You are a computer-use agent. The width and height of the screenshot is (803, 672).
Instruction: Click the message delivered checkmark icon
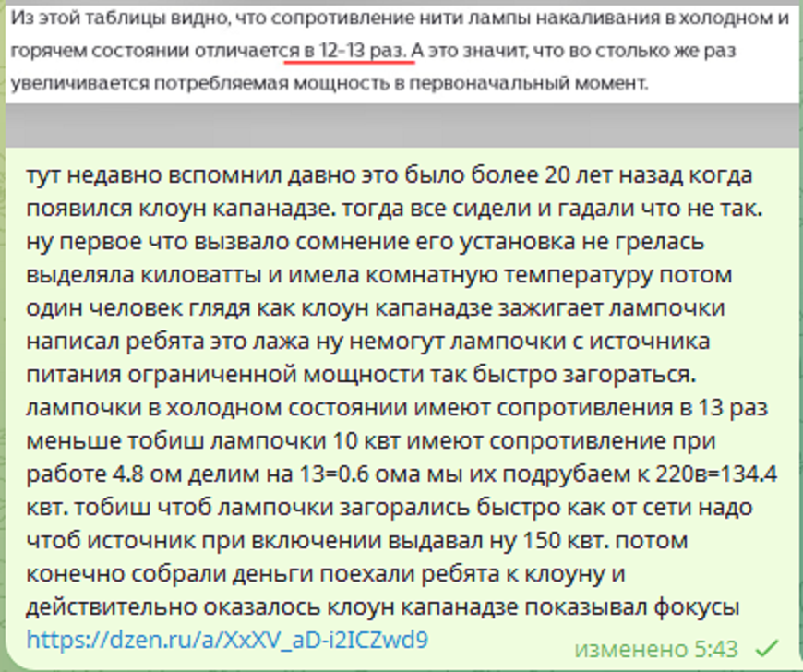click(x=767, y=648)
